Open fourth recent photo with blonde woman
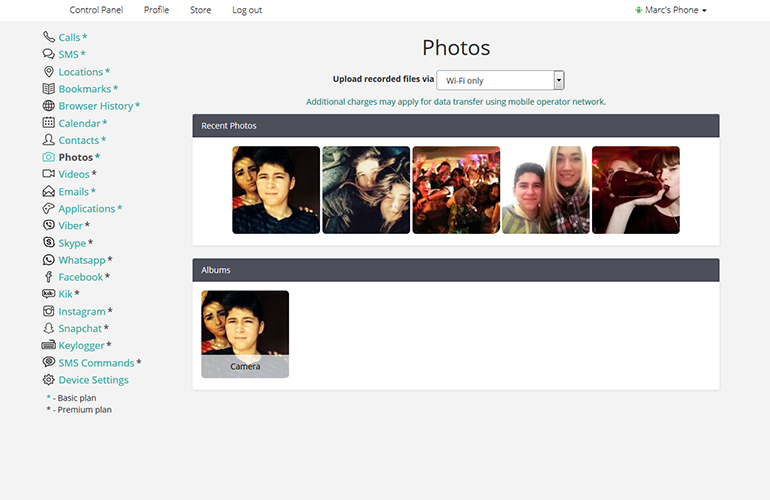Viewport: 770px width, 500px height. [546, 190]
